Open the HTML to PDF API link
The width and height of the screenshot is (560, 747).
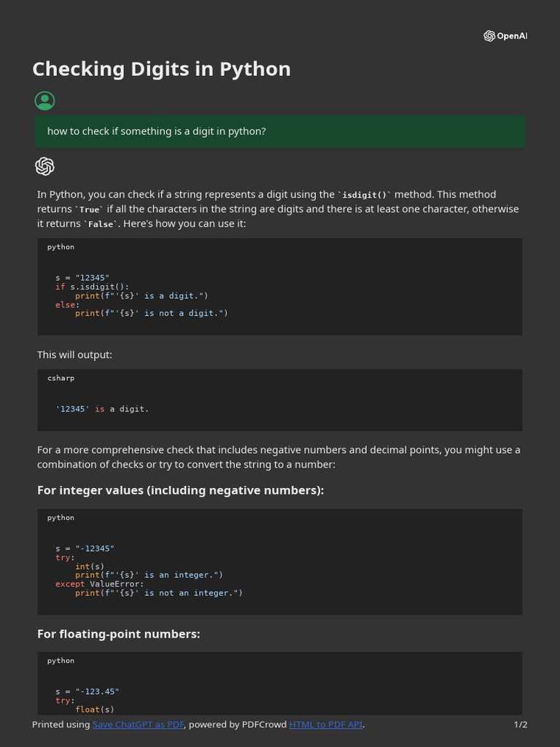(x=326, y=724)
